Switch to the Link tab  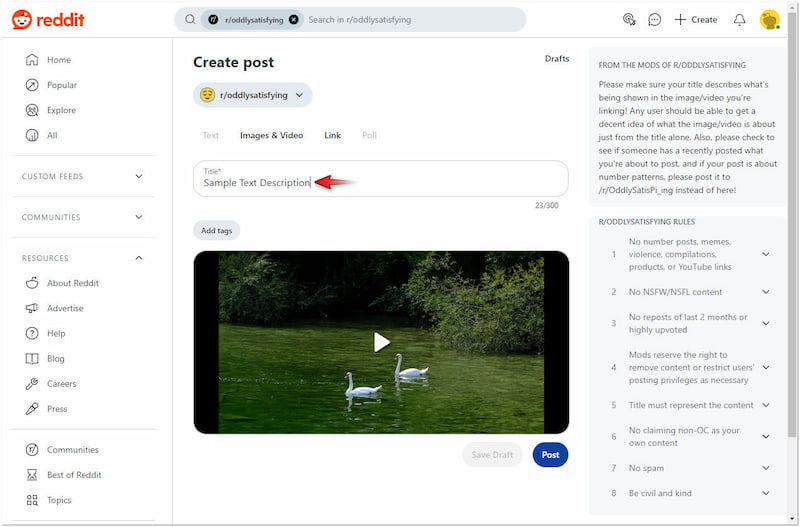(x=332, y=135)
